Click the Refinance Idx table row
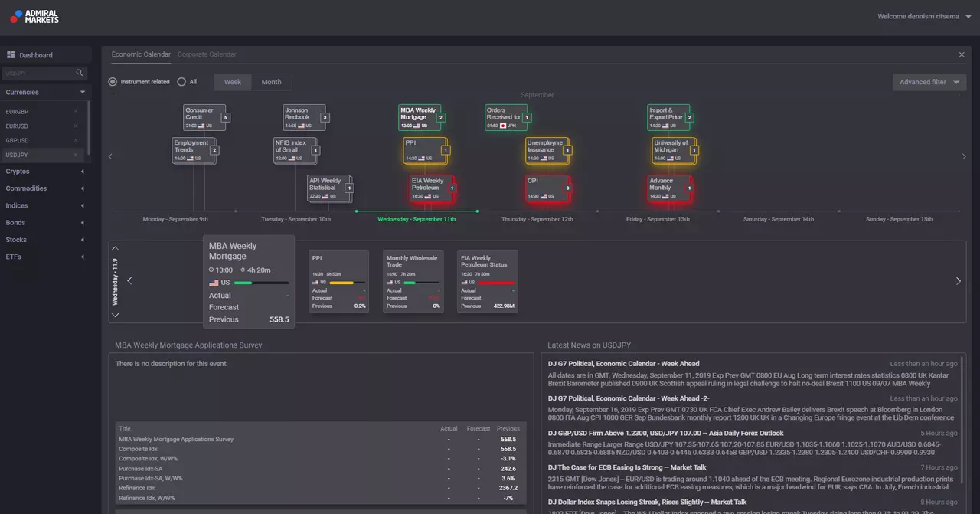980x514 pixels. point(321,488)
